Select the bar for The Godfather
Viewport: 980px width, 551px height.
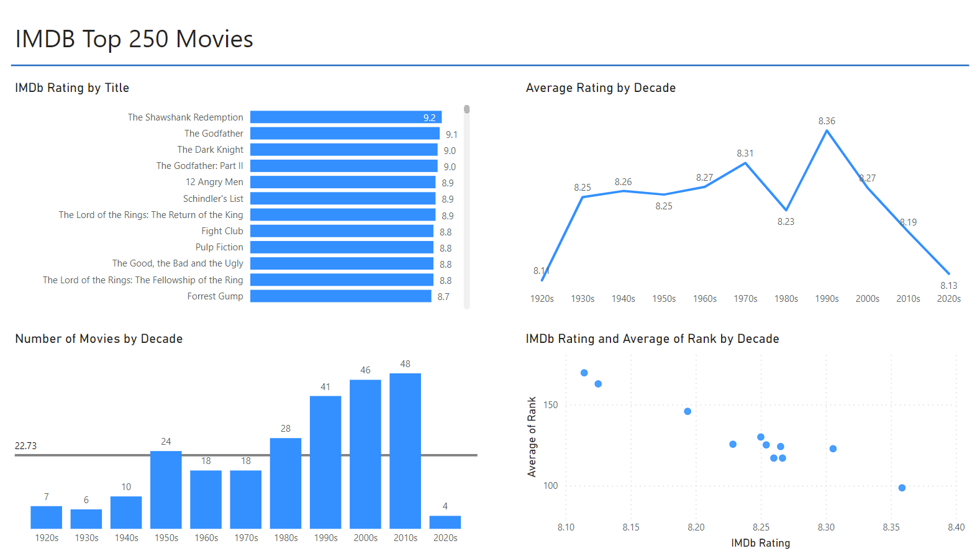pyautogui.click(x=345, y=134)
